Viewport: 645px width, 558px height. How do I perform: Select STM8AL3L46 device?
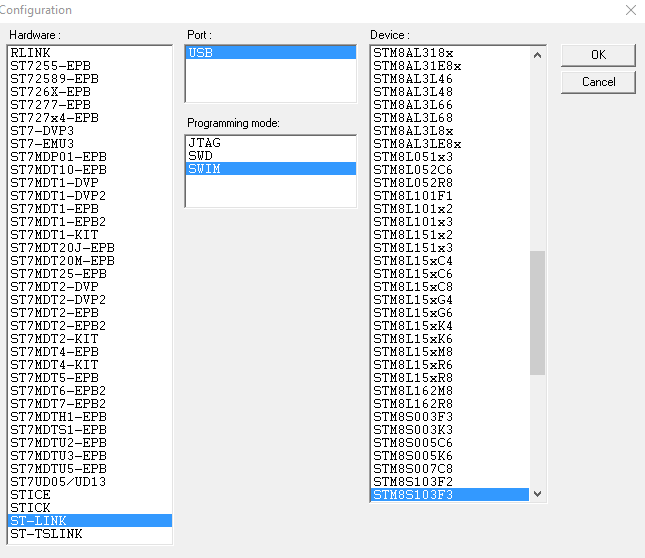[450, 79]
